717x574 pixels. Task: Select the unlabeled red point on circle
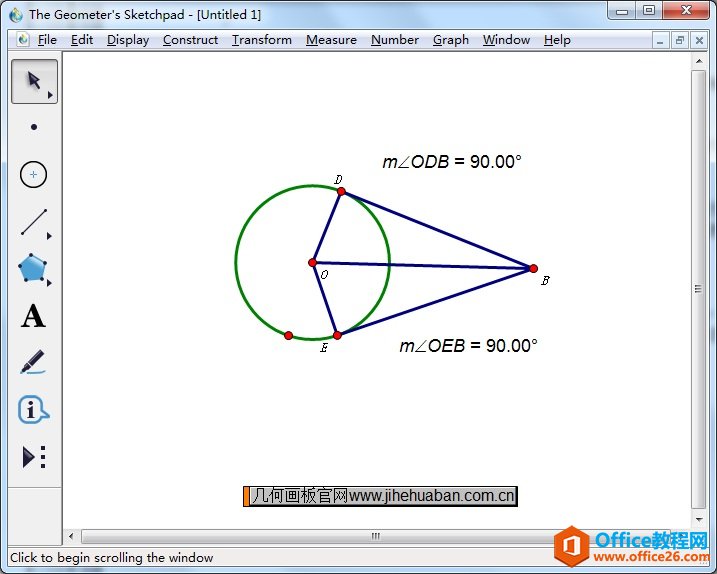(288, 336)
